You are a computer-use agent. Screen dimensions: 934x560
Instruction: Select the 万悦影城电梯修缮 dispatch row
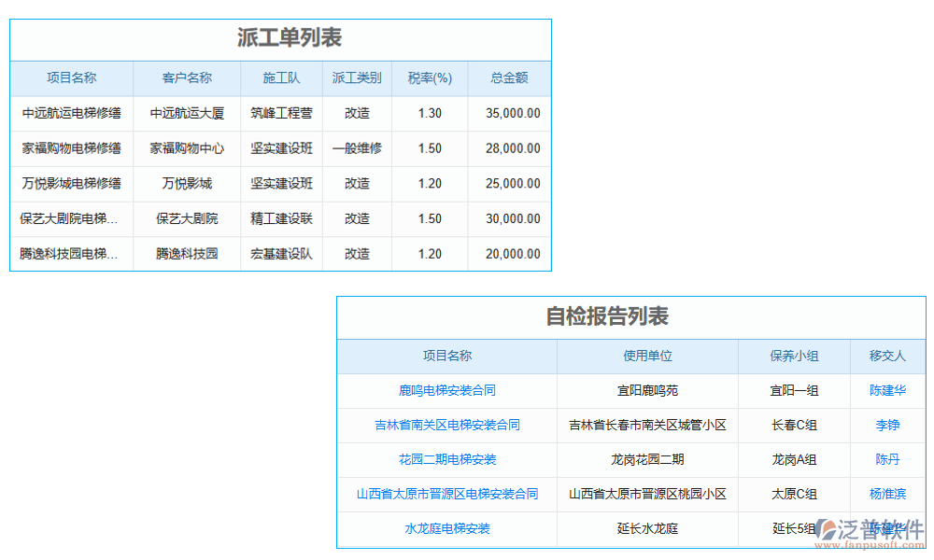pos(71,183)
